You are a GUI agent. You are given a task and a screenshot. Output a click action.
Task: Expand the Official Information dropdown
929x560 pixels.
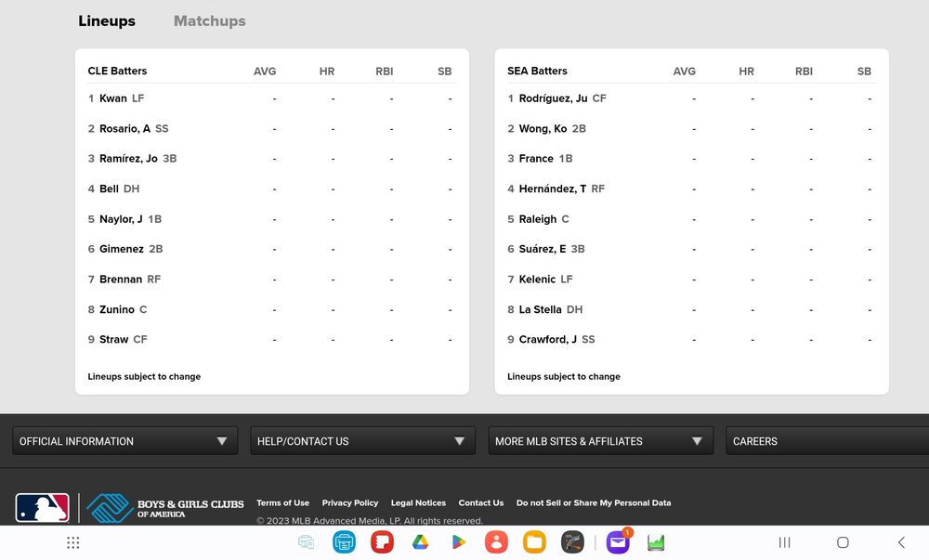coord(125,441)
